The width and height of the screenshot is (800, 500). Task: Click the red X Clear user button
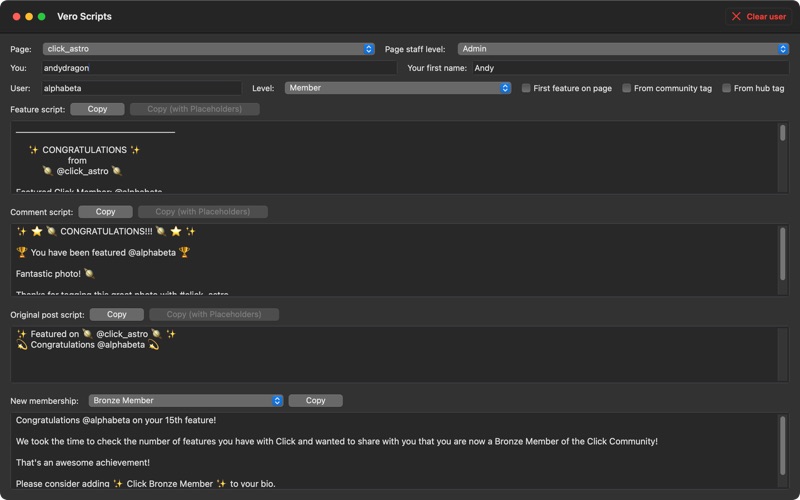(758, 16)
